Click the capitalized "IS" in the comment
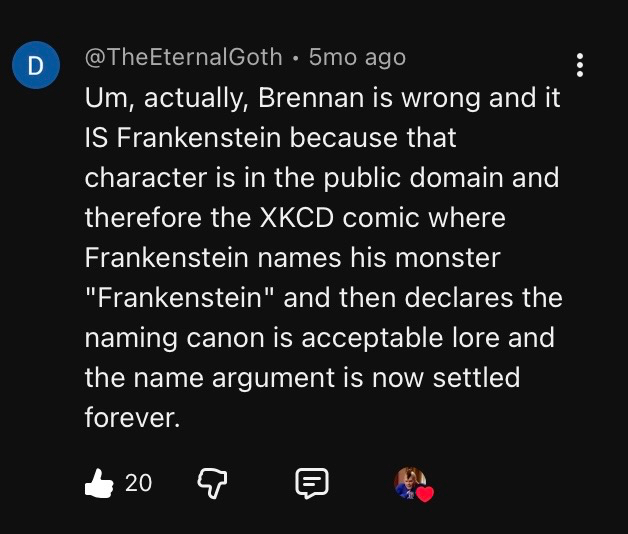This screenshot has width=628, height=534. point(101,137)
